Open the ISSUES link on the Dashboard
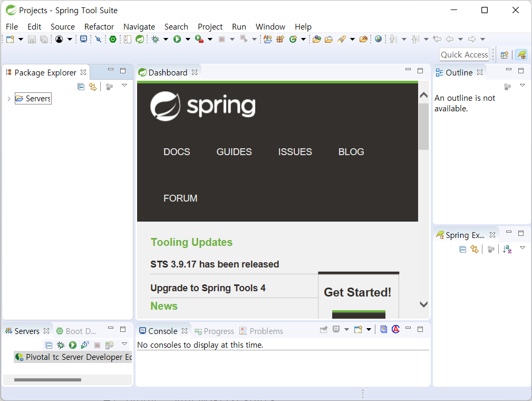This screenshot has width=532, height=401. 295,152
